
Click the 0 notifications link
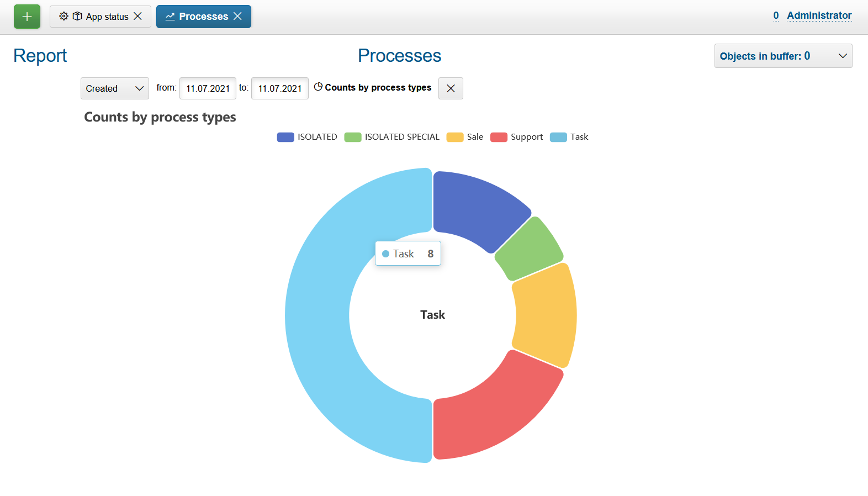click(x=776, y=15)
